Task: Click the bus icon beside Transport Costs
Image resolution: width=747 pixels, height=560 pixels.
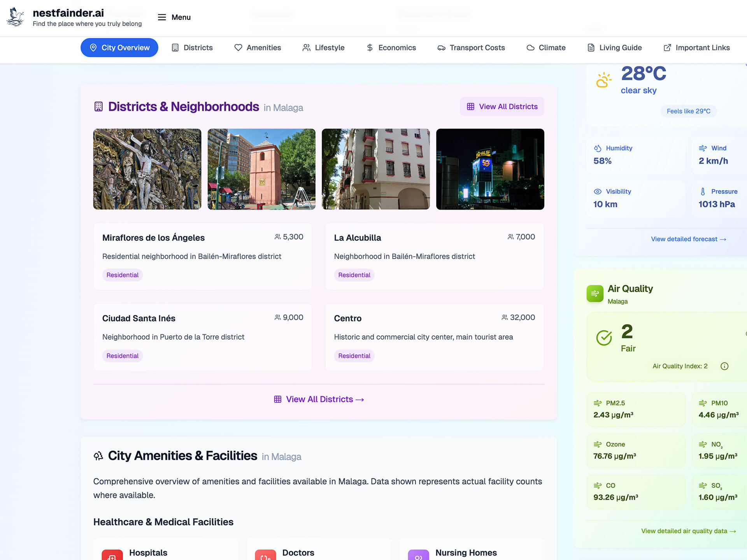Action: tap(441, 47)
